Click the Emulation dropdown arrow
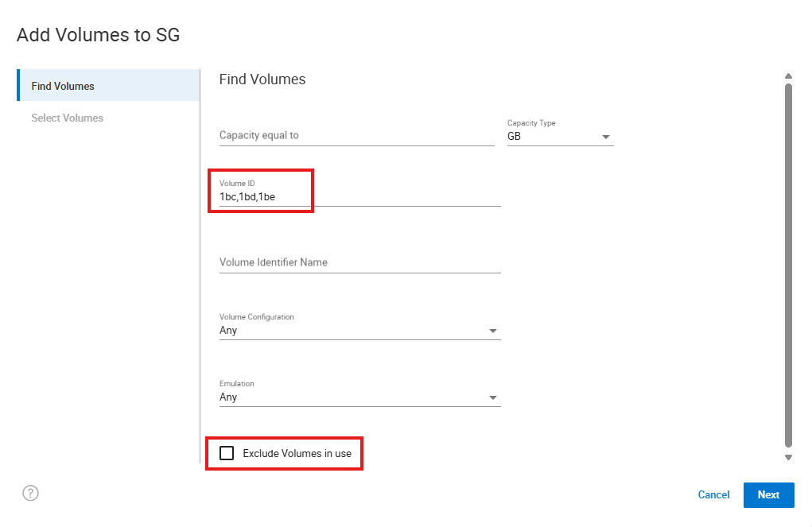Image resolution: width=812 pixels, height=527 pixels. coord(493,397)
